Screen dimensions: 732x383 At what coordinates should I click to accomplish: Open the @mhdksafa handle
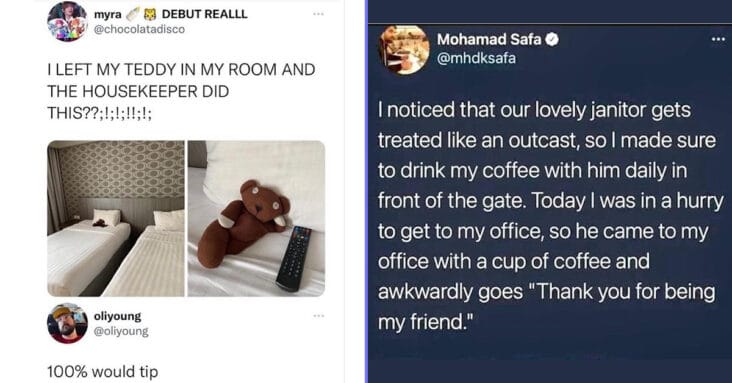tap(476, 58)
